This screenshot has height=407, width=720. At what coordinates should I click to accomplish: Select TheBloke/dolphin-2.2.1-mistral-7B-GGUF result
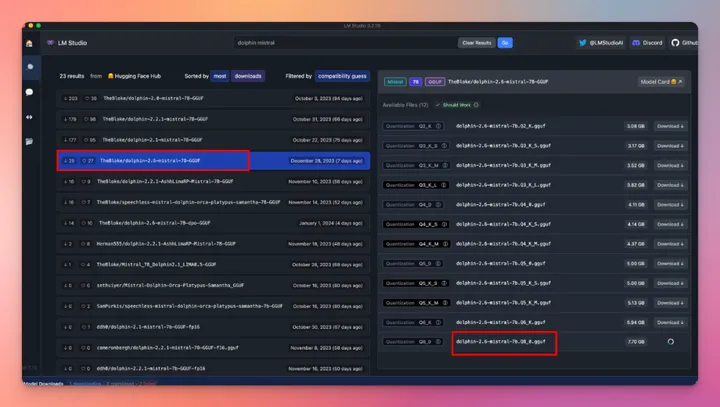213,119
